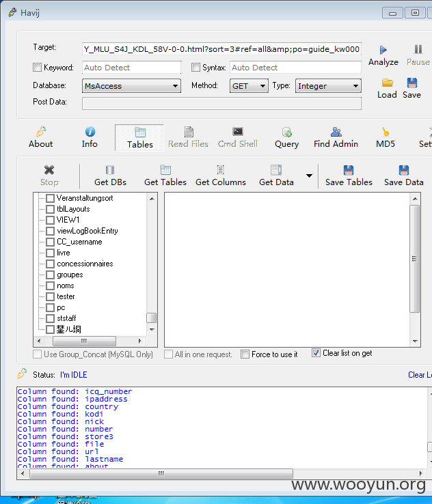Check the tester table
The width and height of the screenshot is (432, 504).
click(x=50, y=296)
